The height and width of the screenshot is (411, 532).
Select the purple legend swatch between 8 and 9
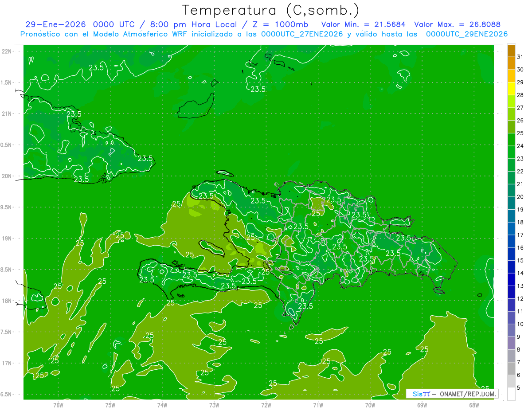511,343
